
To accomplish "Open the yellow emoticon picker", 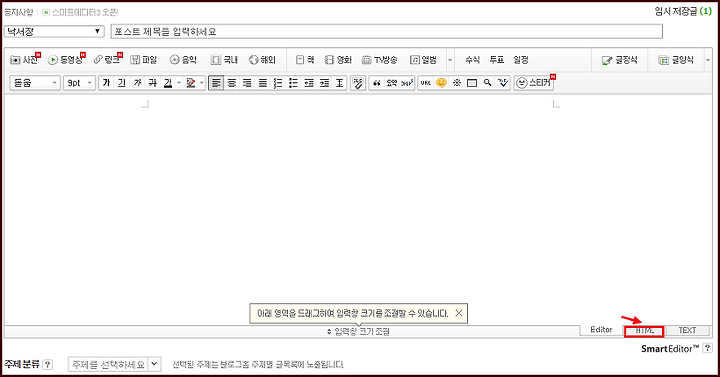I will coord(441,83).
